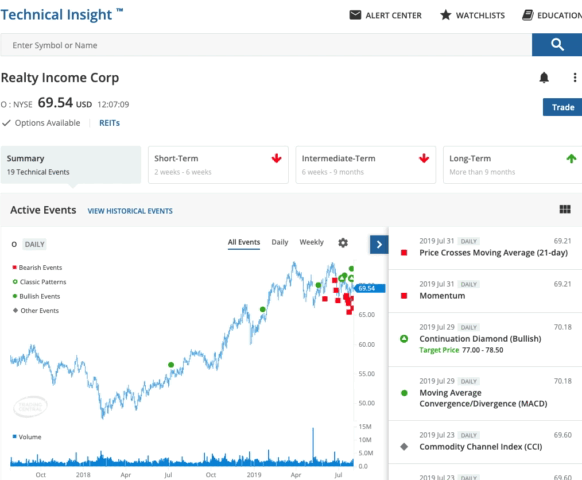Click green dot icon beside MACD event

click(x=404, y=393)
